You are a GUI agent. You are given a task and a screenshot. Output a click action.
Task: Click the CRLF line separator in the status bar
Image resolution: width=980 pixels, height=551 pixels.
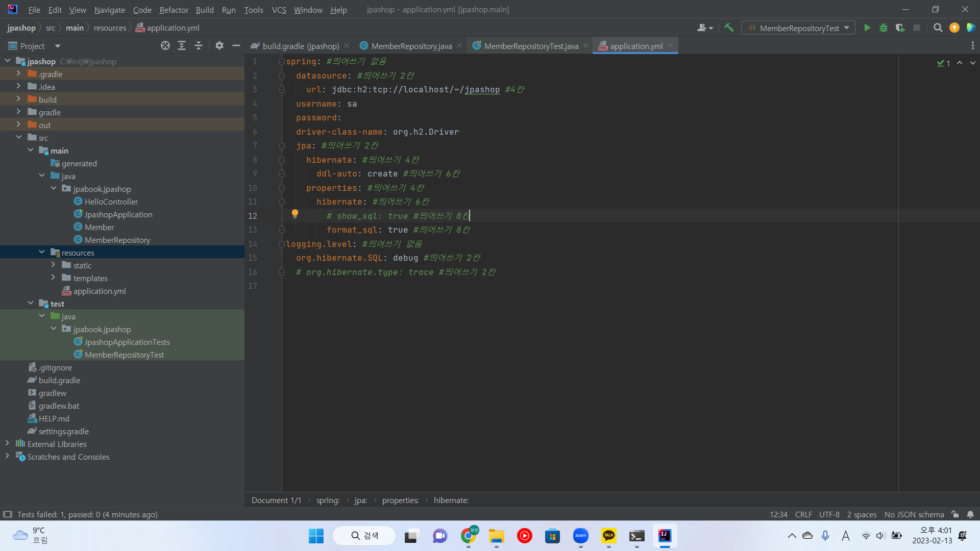tap(803, 514)
